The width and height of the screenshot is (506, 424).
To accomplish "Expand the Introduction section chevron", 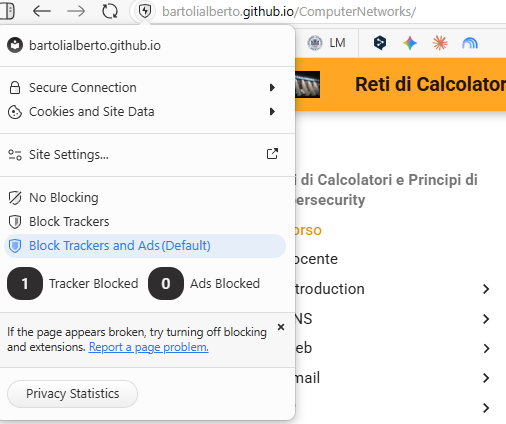I will pyautogui.click(x=486, y=289).
